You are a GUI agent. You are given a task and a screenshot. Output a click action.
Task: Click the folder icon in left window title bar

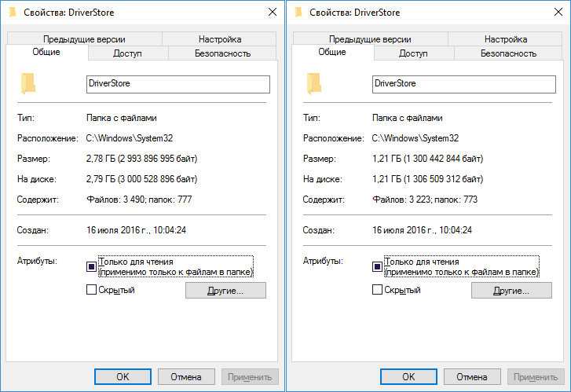click(x=13, y=13)
